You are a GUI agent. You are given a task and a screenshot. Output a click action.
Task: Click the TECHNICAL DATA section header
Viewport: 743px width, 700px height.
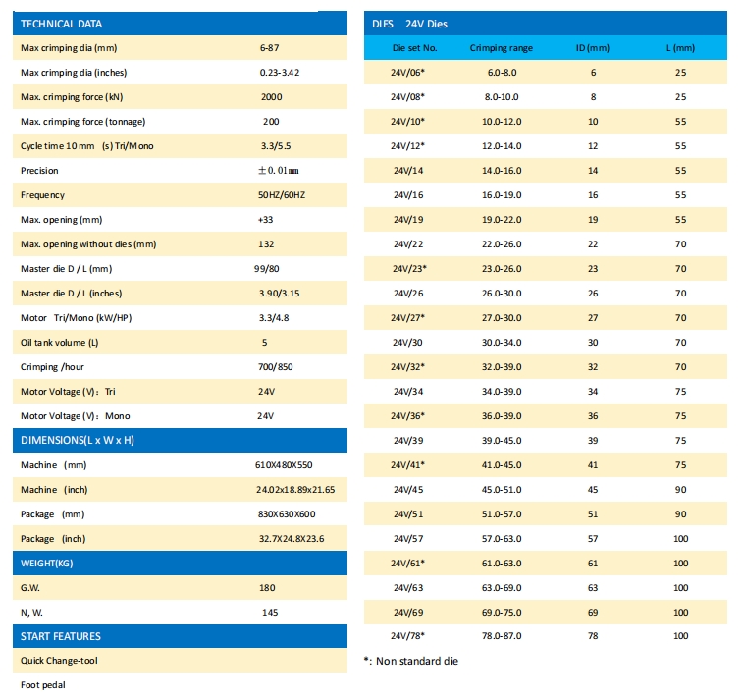click(x=61, y=24)
